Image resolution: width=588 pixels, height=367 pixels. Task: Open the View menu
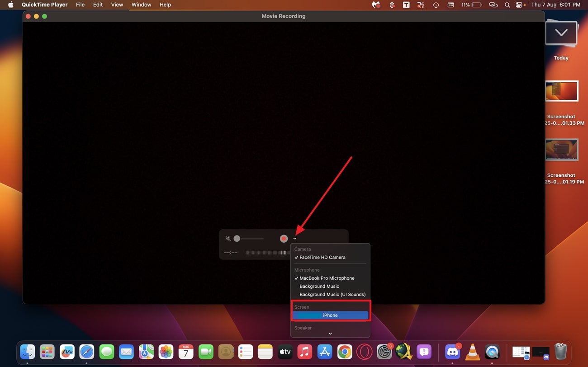(x=117, y=5)
